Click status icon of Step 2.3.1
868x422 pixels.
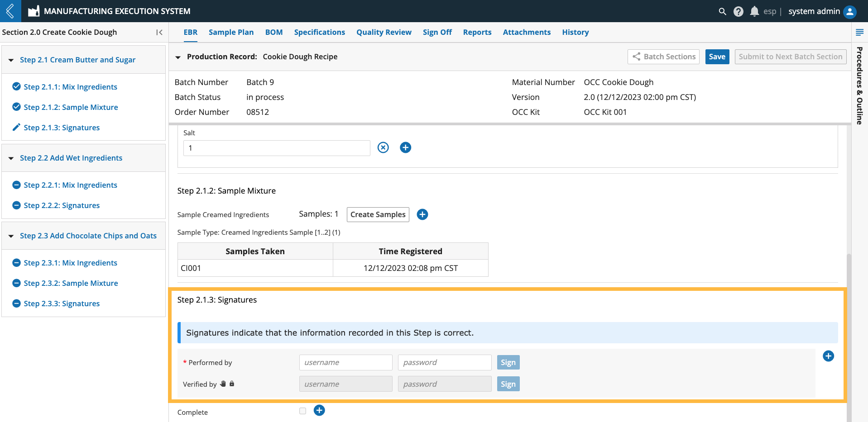[x=16, y=262]
